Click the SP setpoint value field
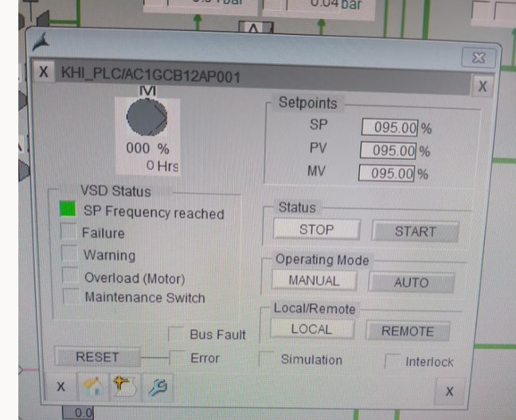The height and width of the screenshot is (420, 516). click(389, 127)
